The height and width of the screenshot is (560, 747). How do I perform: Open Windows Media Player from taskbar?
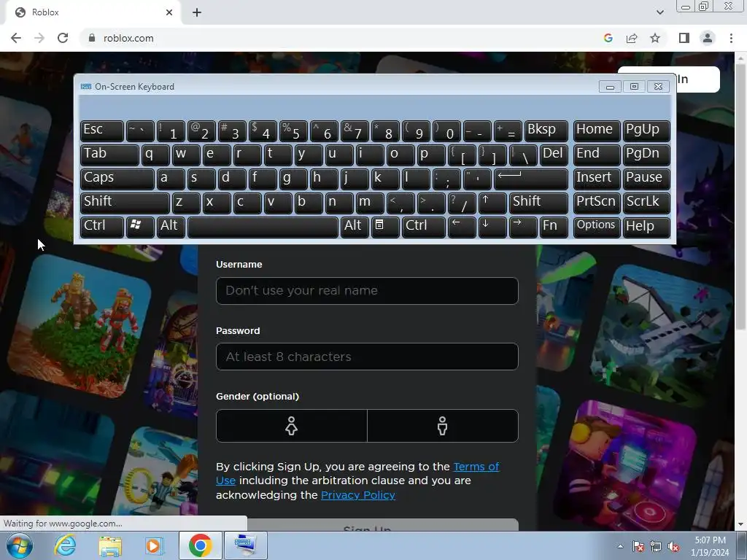(x=154, y=545)
